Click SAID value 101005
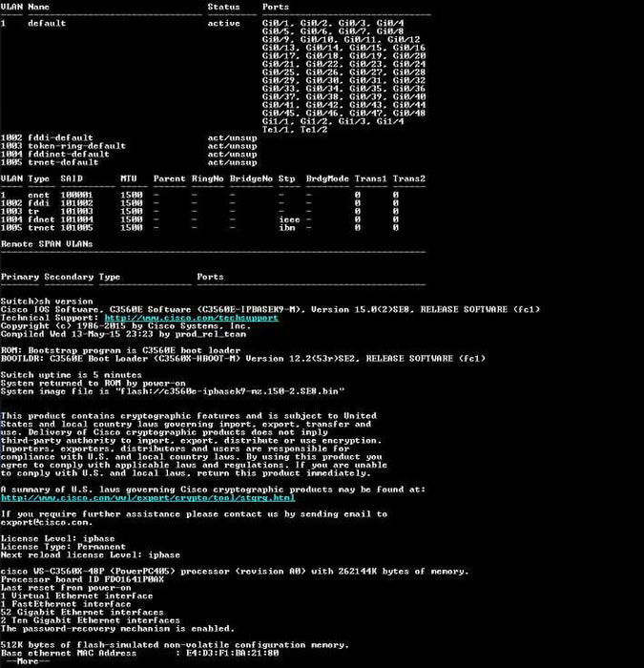Image resolution: width=644 pixels, height=668 pixels. click(76, 227)
